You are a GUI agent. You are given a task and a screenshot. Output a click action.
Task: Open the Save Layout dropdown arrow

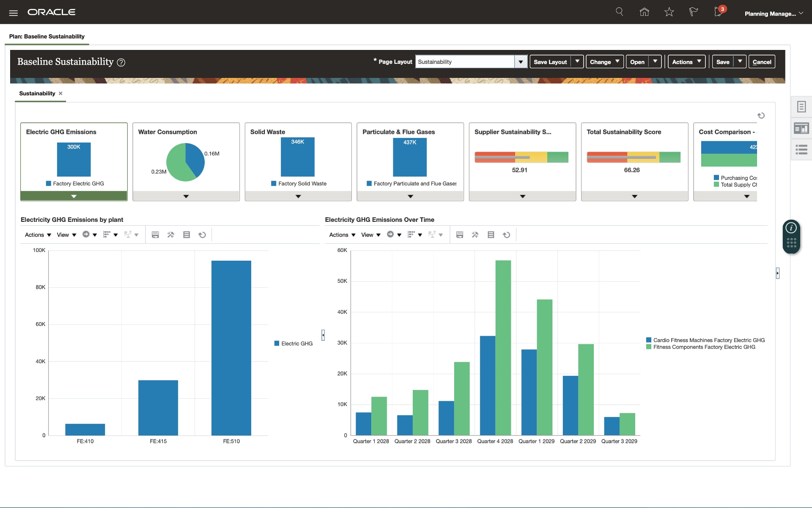[x=577, y=62]
